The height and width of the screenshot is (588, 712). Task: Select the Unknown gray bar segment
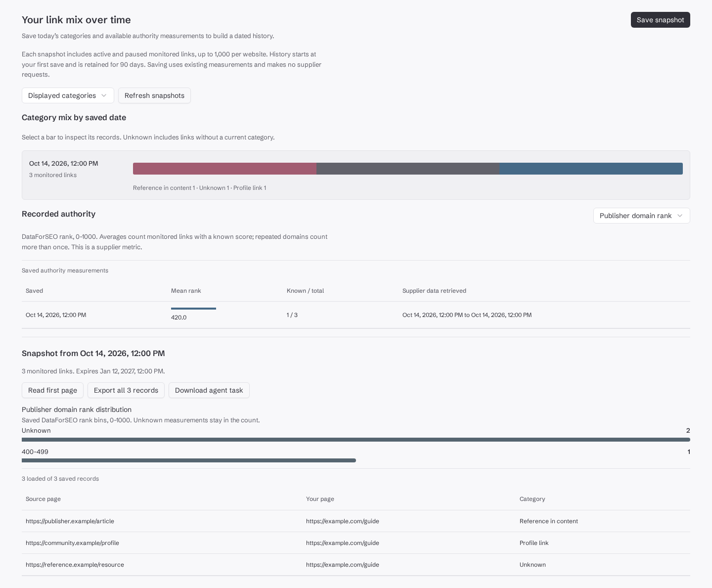pos(408,169)
